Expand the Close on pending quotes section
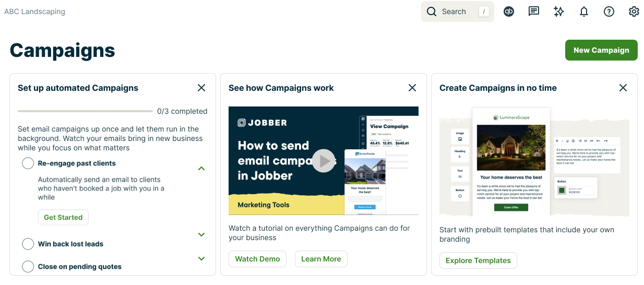 [201, 258]
